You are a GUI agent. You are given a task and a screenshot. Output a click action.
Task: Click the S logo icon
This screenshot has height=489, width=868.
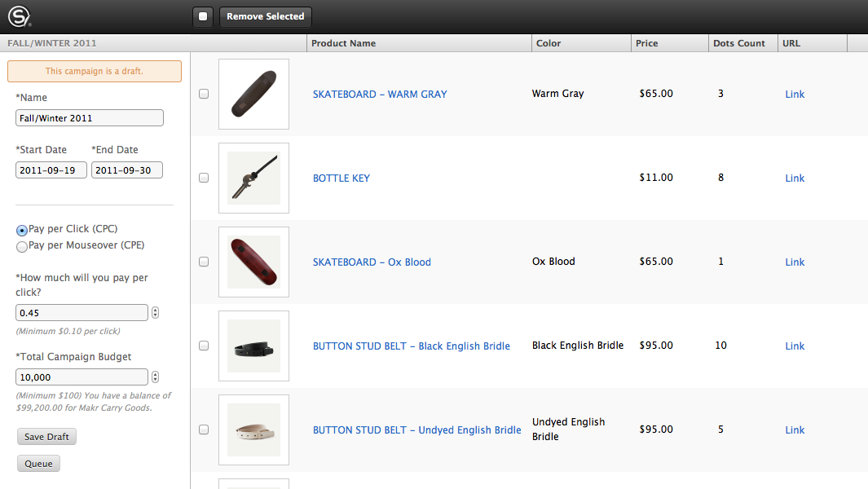(x=19, y=16)
